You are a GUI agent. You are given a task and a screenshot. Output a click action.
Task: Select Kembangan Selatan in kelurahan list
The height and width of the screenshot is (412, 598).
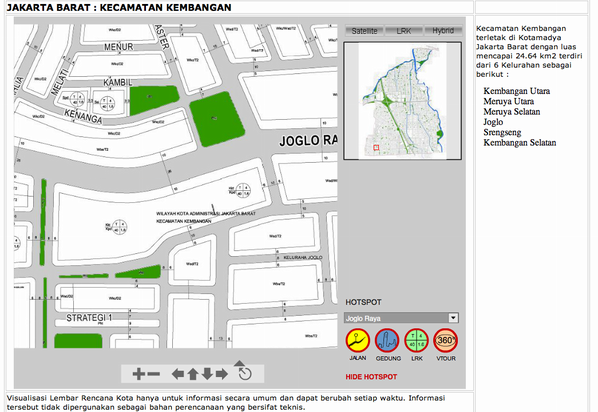519,143
